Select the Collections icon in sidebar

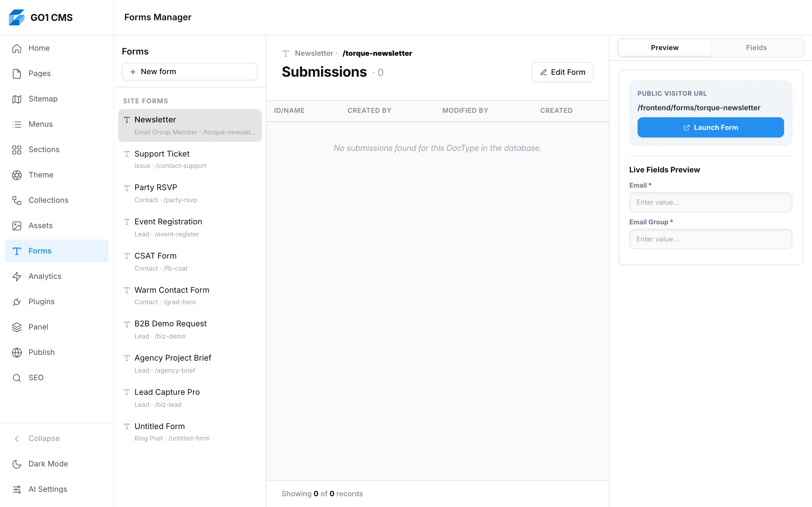coord(17,201)
